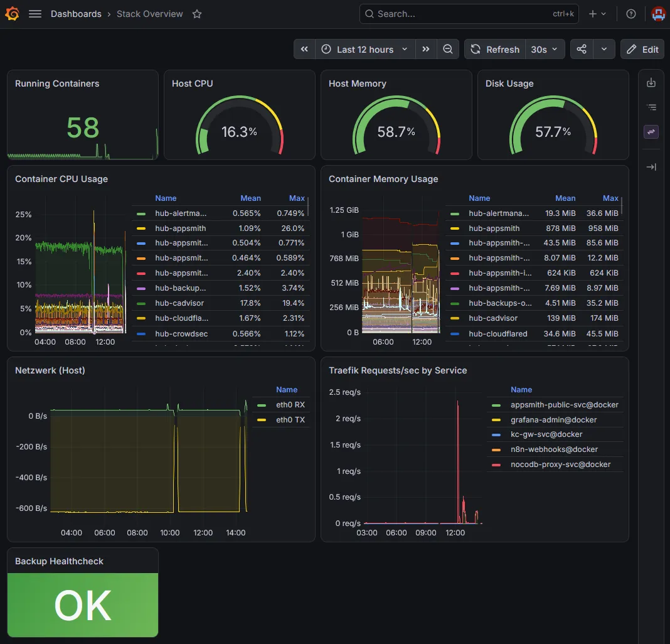Open the Host Memory panel title
Image resolution: width=670 pixels, height=644 pixels.
point(357,83)
